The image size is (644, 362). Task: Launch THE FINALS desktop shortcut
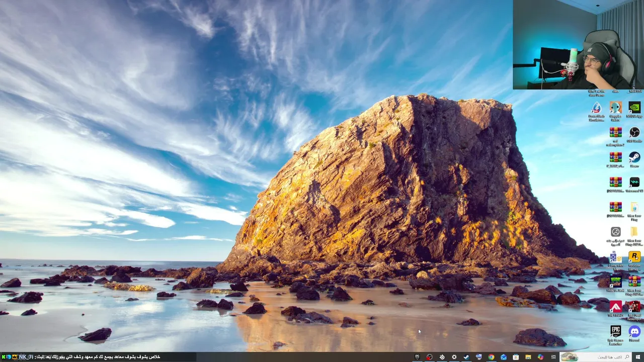point(615,309)
